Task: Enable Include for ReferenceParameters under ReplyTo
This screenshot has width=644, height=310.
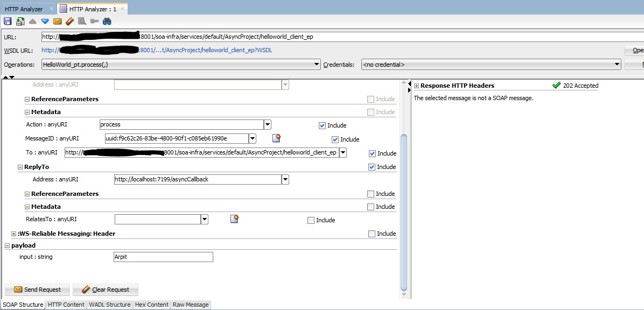Action: 370,193
